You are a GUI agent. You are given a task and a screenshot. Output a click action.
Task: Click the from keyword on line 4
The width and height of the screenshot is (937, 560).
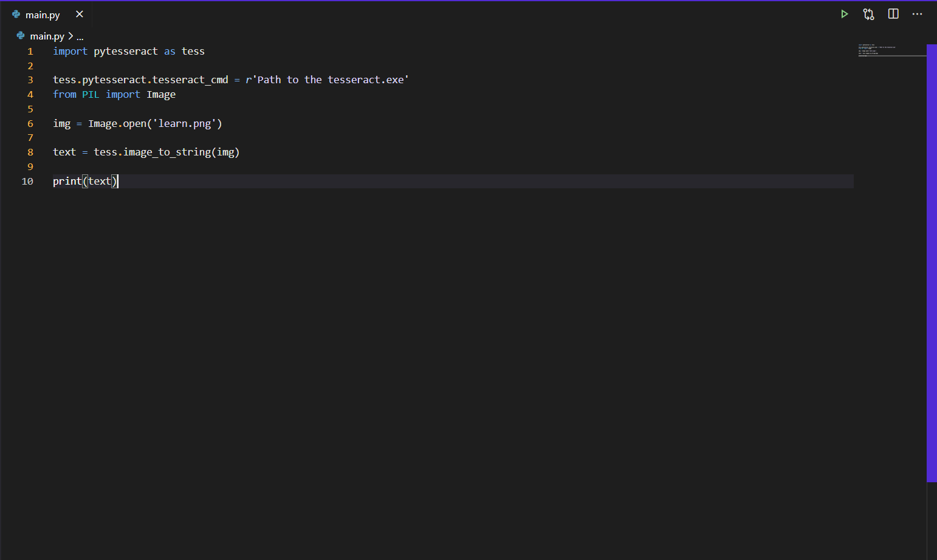64,95
